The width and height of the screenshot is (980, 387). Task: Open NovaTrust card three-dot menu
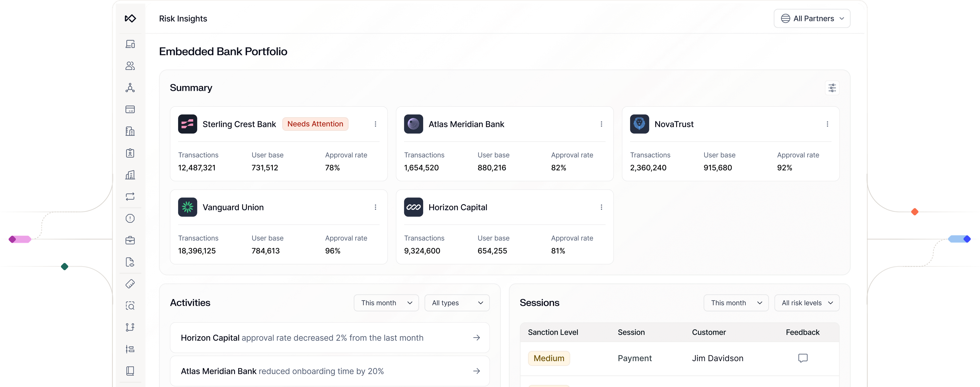point(827,124)
